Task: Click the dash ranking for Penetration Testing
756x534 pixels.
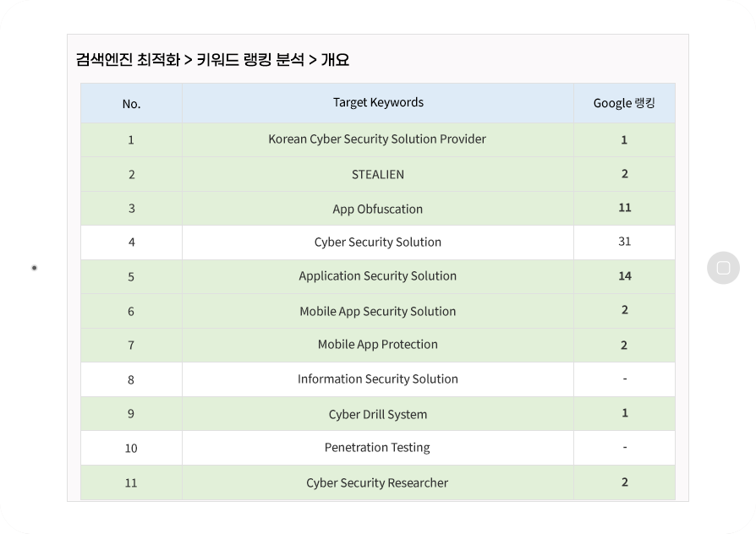Action: (x=624, y=447)
